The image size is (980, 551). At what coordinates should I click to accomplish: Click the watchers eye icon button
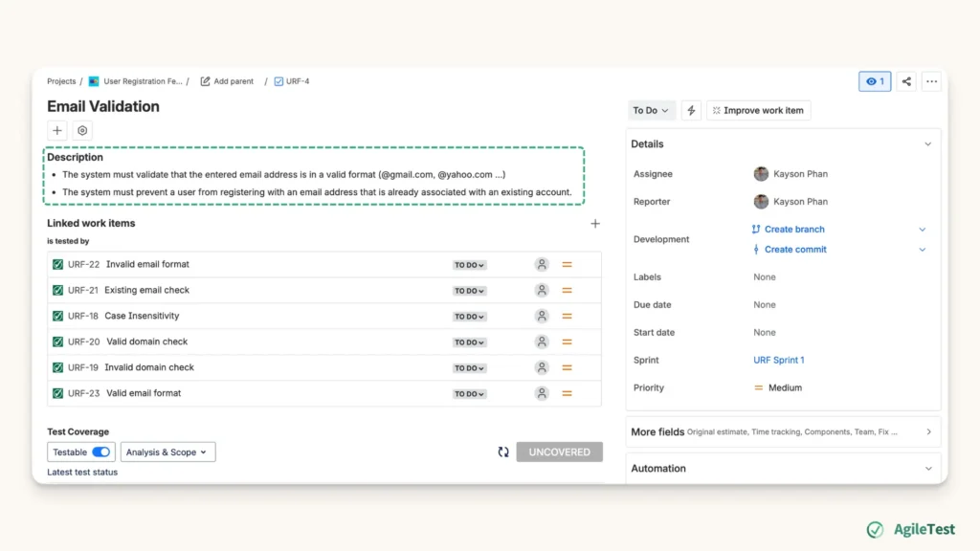875,81
